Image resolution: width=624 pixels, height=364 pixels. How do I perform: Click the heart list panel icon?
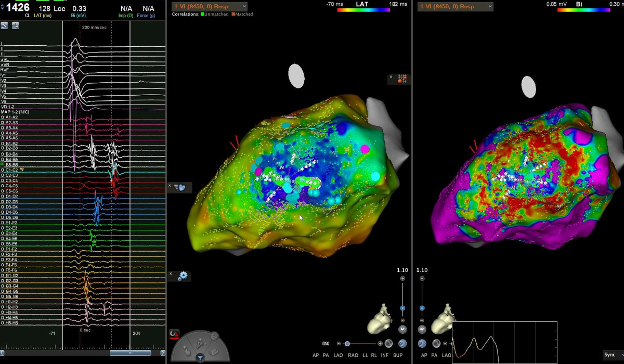181,187
